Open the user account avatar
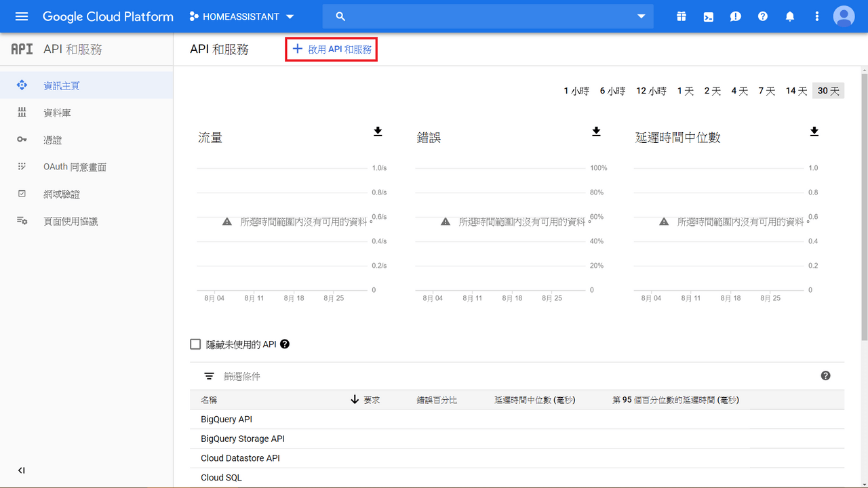This screenshot has height=488, width=868. (x=844, y=16)
